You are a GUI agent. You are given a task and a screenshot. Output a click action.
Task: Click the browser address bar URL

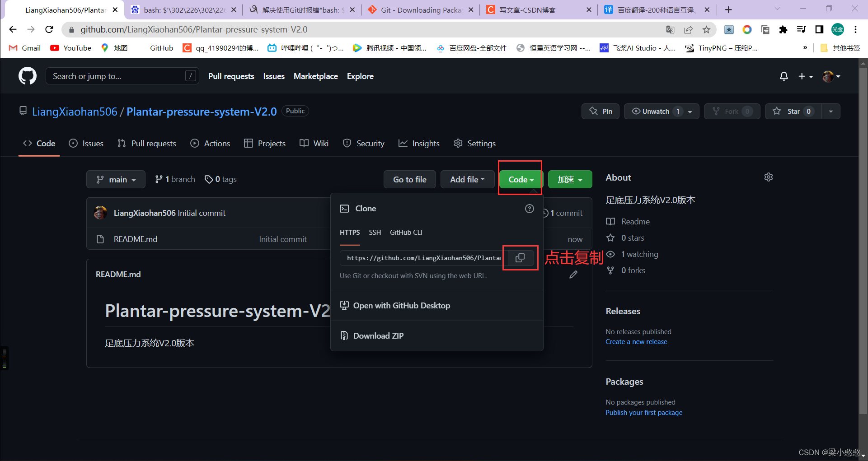coord(194,30)
